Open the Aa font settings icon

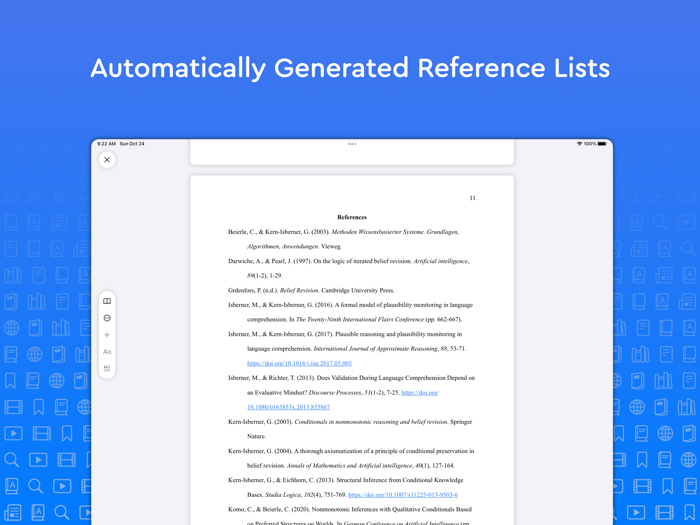click(x=107, y=352)
